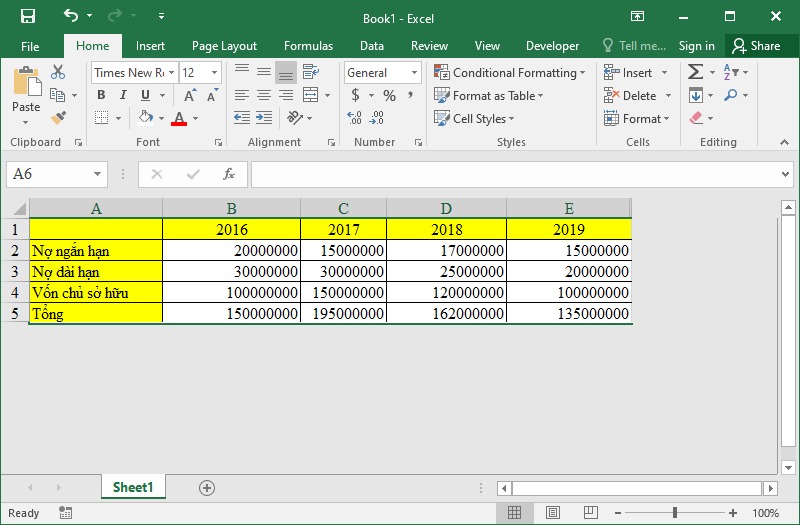Click the Save icon in title bar
Viewport: 800px width, 525px height.
(x=28, y=16)
